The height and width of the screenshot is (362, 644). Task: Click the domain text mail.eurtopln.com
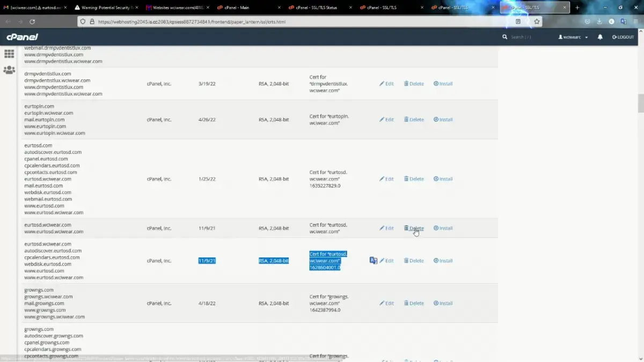[45, 120]
